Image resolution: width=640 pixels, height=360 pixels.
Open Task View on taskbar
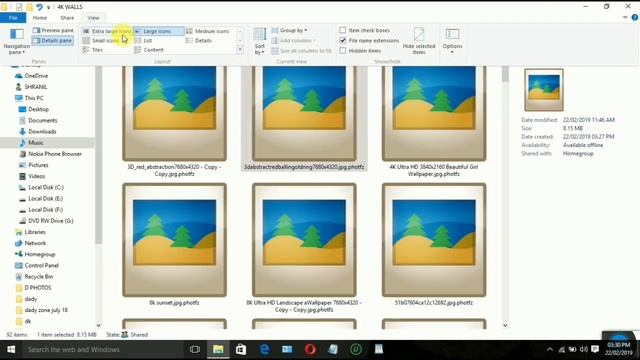tap(195, 349)
